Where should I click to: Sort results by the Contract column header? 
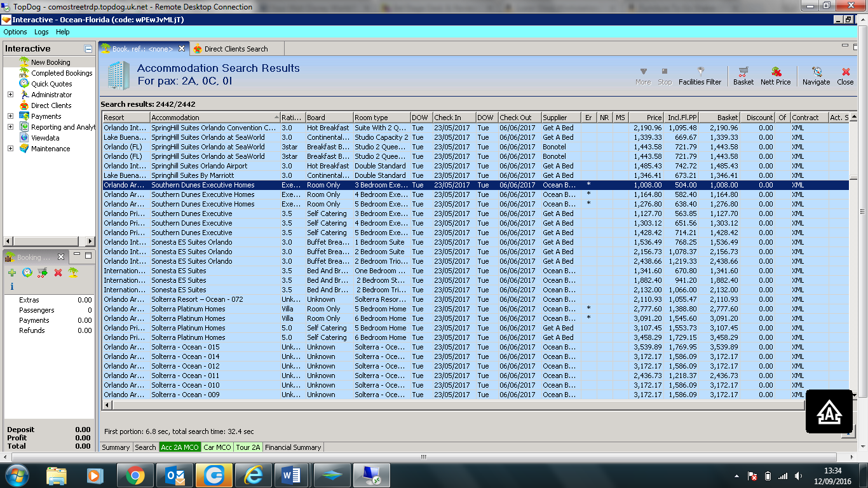[x=809, y=118]
